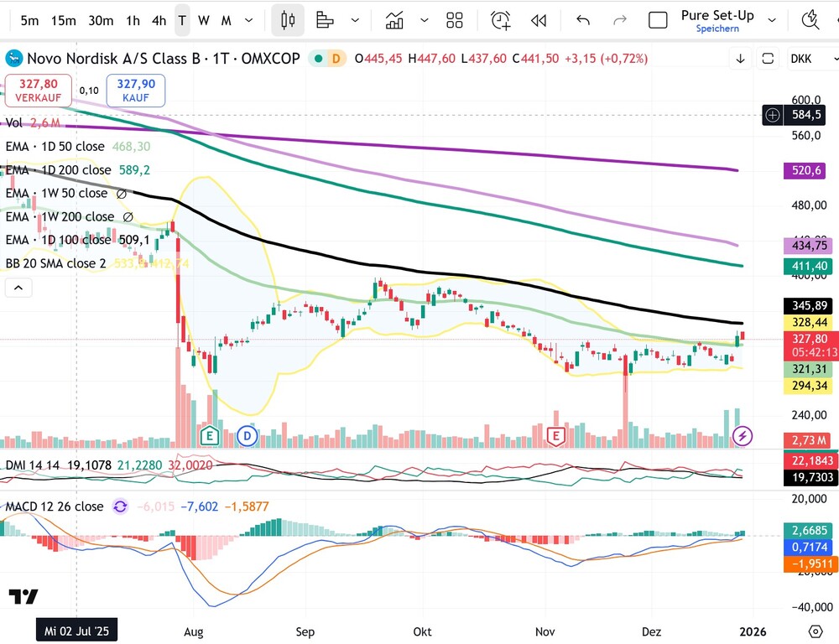Image resolution: width=839 pixels, height=644 pixels.
Task: Open quick search with the magnifier-lightning icon
Action: click(x=810, y=18)
